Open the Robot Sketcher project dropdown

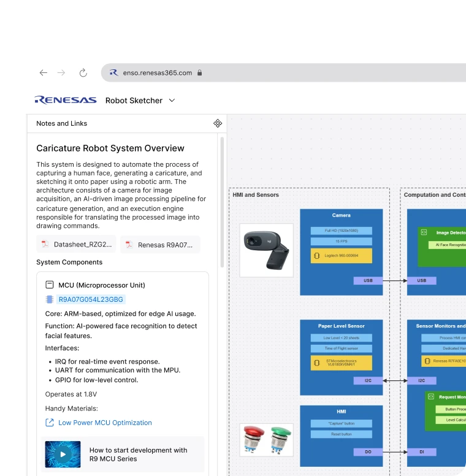[172, 100]
